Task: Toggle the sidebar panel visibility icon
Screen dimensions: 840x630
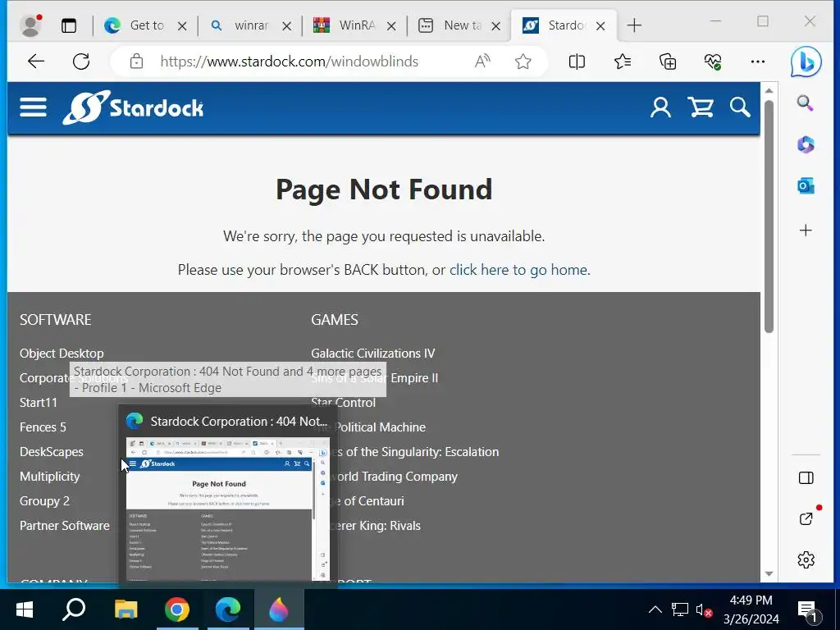Action: (806, 478)
